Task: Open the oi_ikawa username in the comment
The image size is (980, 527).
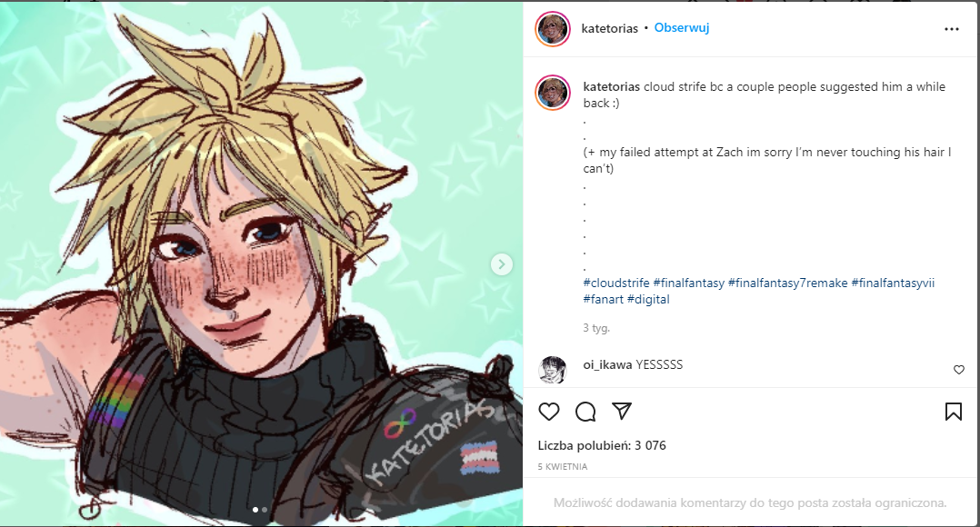Action: [607, 364]
